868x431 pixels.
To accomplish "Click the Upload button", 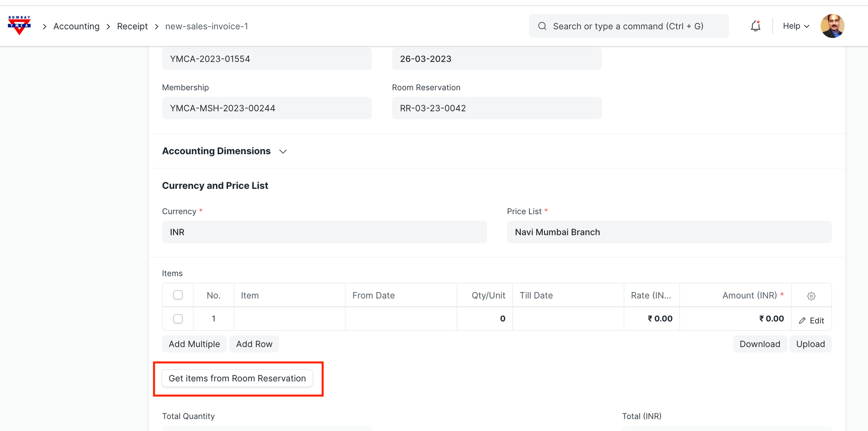I will click(x=810, y=344).
